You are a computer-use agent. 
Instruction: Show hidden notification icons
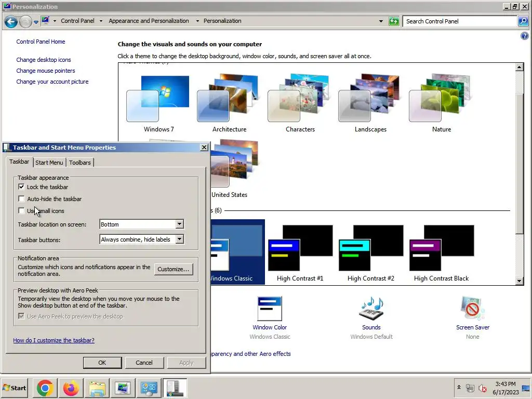tap(459, 387)
